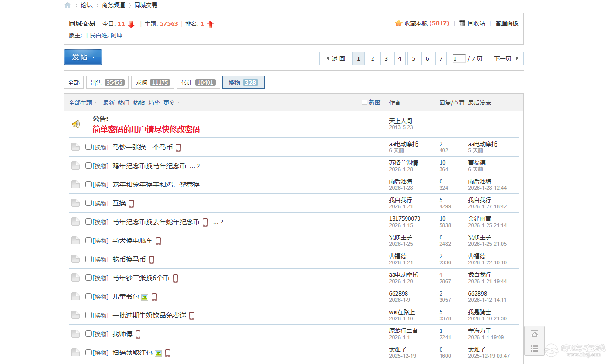The height and width of the screenshot is (364, 616).
Task: Select the checkbox beside 马犬换电瓶车
Action: 88,240
